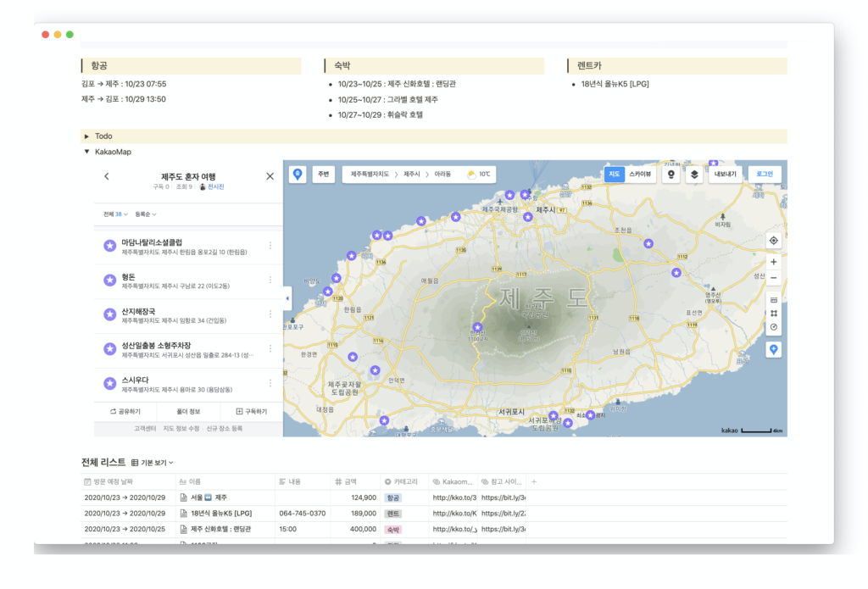The height and width of the screenshot is (589, 868).
Task: Collapse the KakaoMap toggle section
Action: (86, 153)
